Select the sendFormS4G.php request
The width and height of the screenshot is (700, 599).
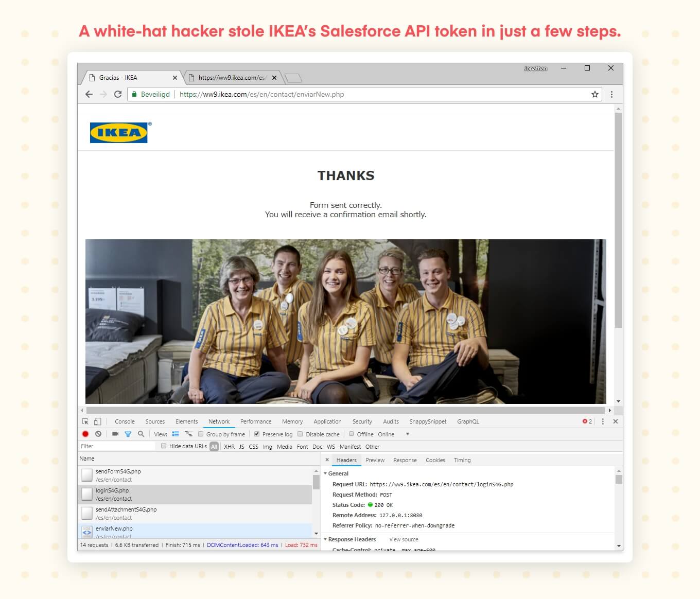(195, 475)
